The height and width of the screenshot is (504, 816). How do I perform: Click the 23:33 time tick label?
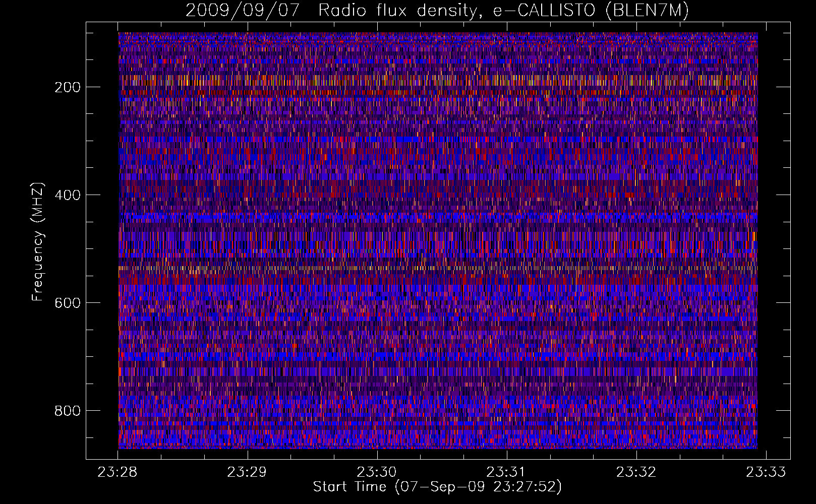click(766, 472)
